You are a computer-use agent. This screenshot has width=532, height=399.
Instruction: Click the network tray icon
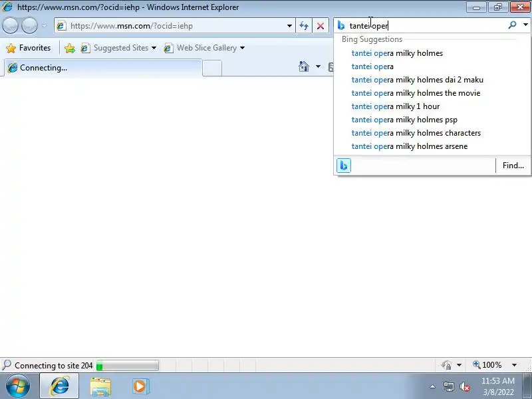point(448,386)
